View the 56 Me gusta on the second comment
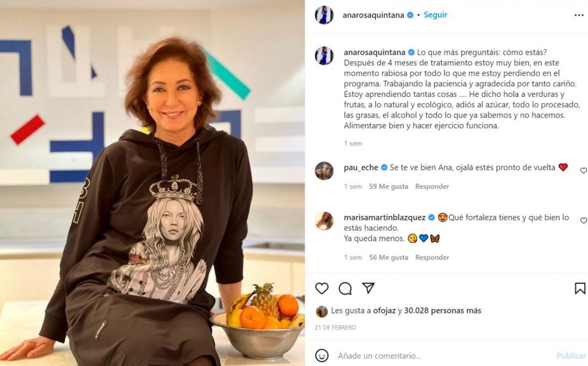This screenshot has height=366, width=588. [x=389, y=257]
